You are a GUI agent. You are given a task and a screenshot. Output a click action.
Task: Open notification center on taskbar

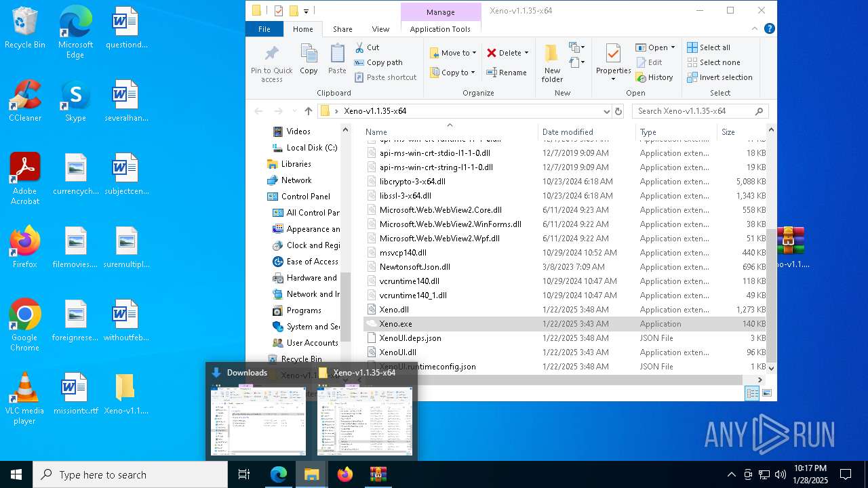[x=846, y=474]
